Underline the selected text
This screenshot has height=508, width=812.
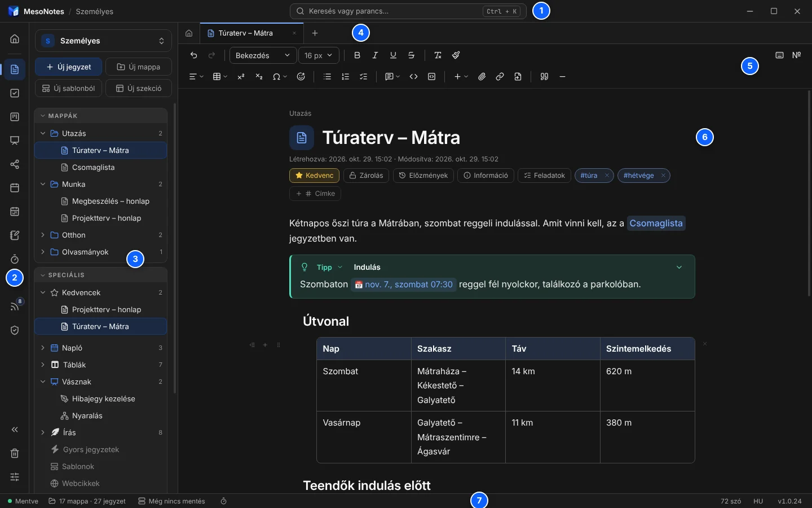pos(393,55)
